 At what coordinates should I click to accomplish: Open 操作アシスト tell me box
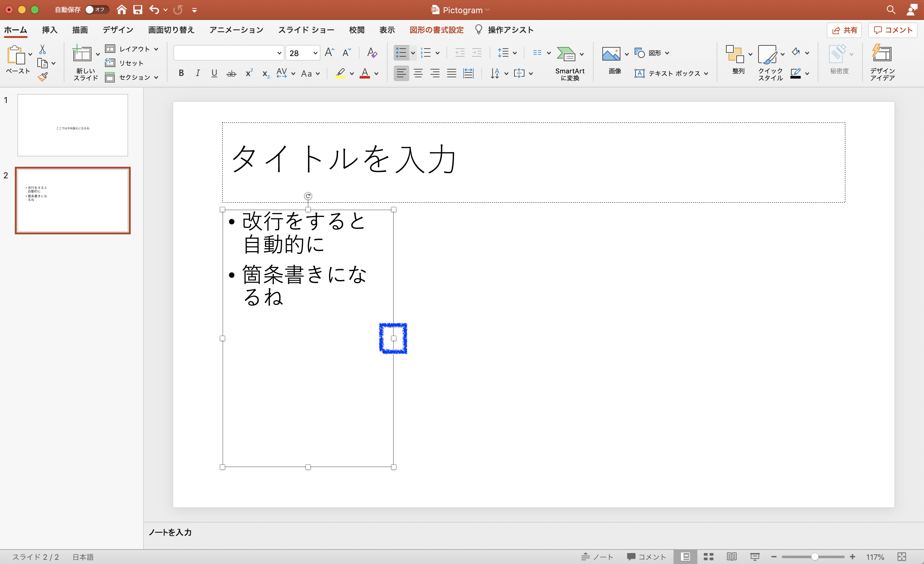point(504,30)
